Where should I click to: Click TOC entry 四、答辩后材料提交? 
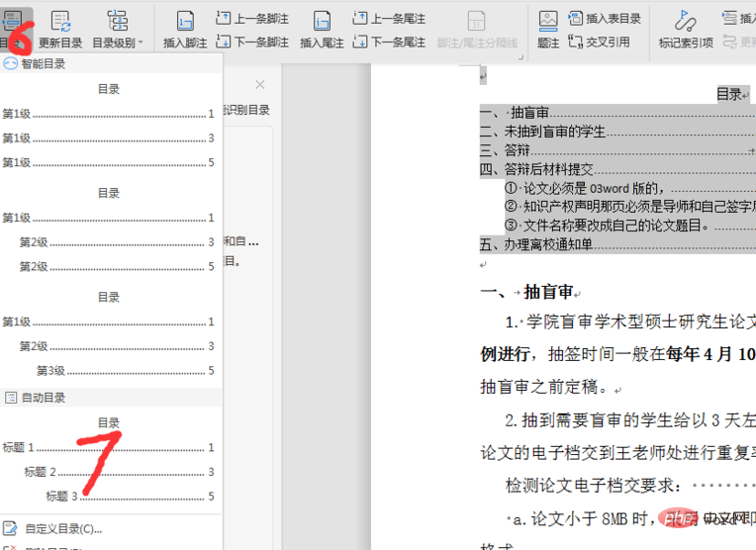(x=617, y=169)
